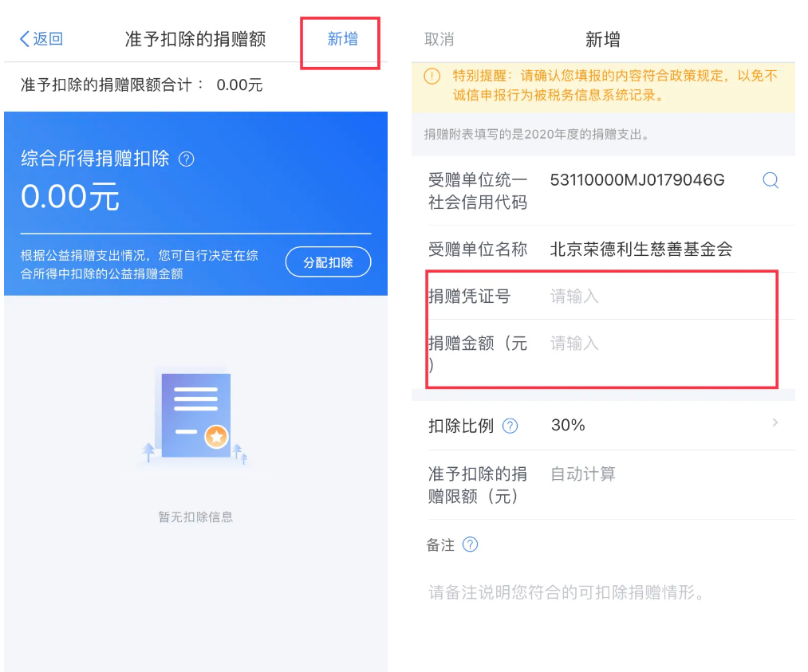Open help icon beside 扣除比例
Image resolution: width=808 pixels, height=672 pixels.
pyautogui.click(x=510, y=426)
